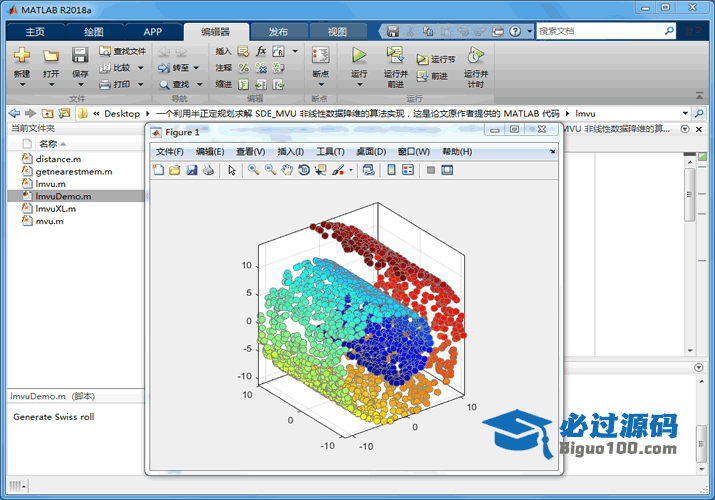This screenshot has width=715, height=500.
Task: Switch to the View (视图) tab
Action: click(337, 32)
